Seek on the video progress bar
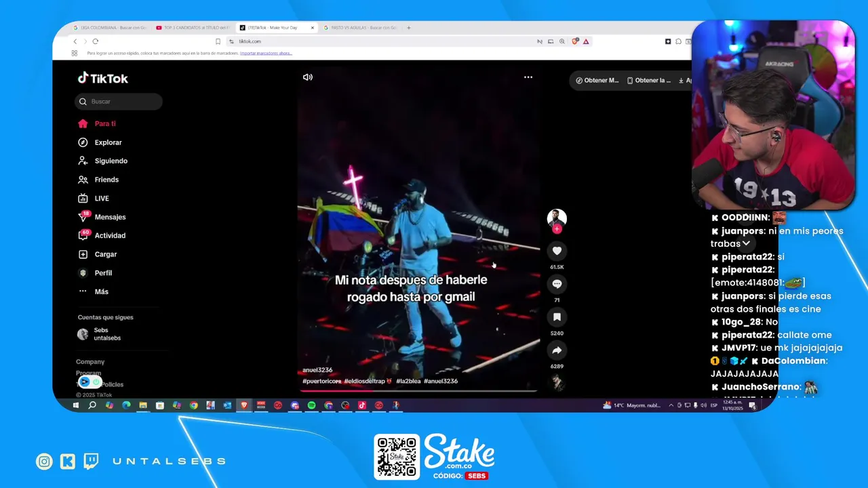 (418, 390)
